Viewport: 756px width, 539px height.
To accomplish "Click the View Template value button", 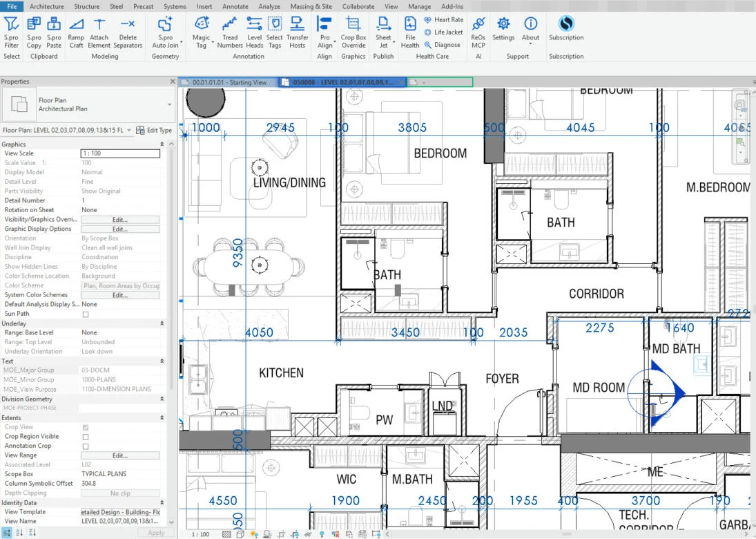I will click(x=120, y=512).
